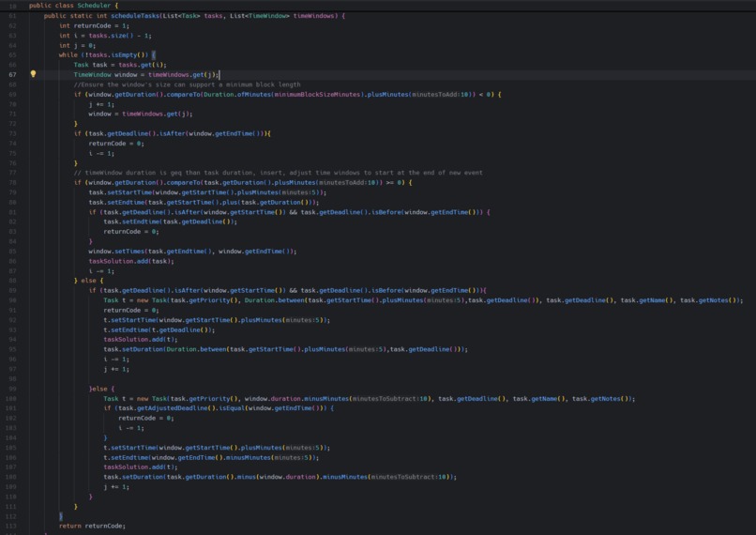This screenshot has width=756, height=535.
Task: Click 'j += 1;' on line 109
Action: click(116, 487)
